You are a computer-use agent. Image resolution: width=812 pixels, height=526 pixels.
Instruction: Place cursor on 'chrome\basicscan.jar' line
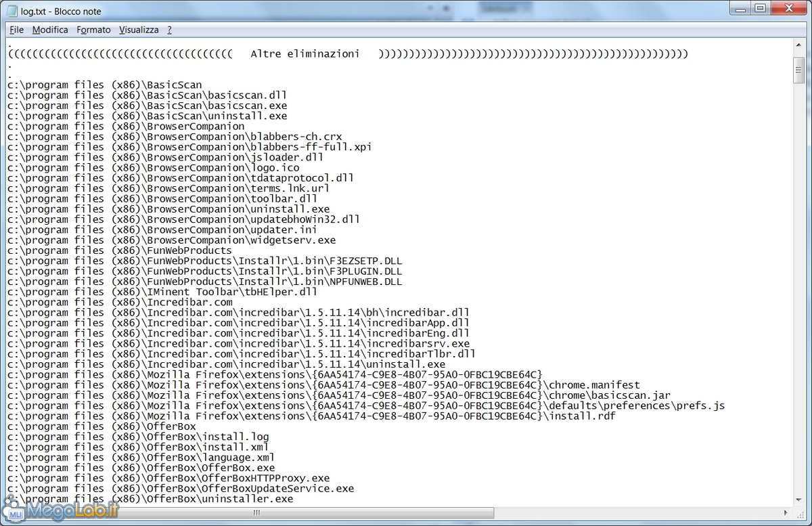pyautogui.click(x=339, y=395)
